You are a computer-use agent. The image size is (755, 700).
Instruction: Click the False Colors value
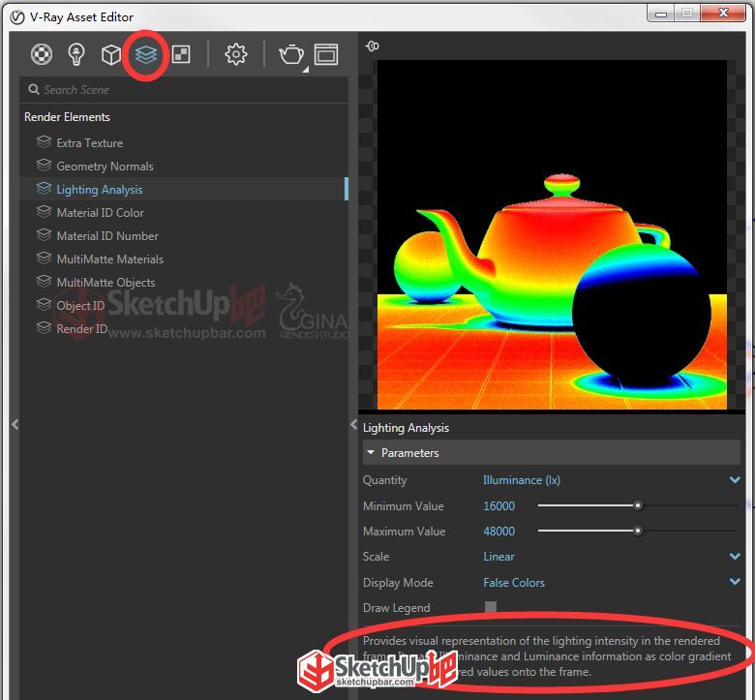tap(514, 583)
